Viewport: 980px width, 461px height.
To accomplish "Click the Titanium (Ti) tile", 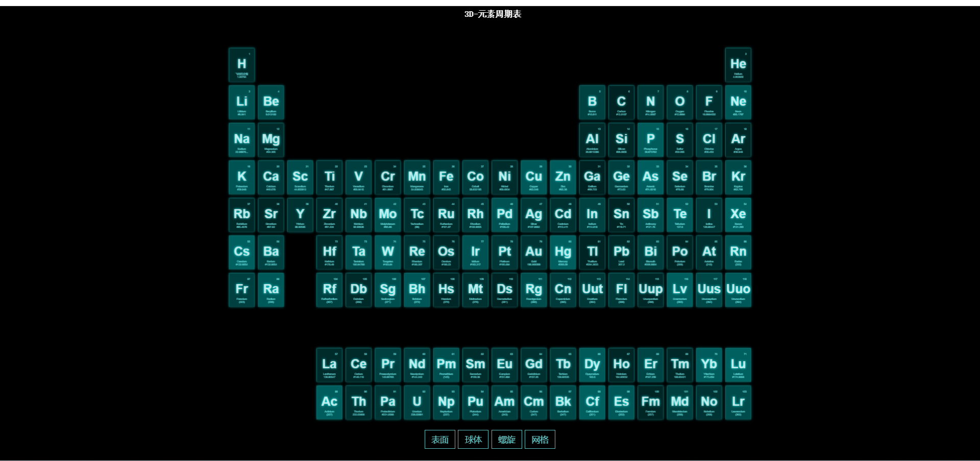I will [329, 177].
